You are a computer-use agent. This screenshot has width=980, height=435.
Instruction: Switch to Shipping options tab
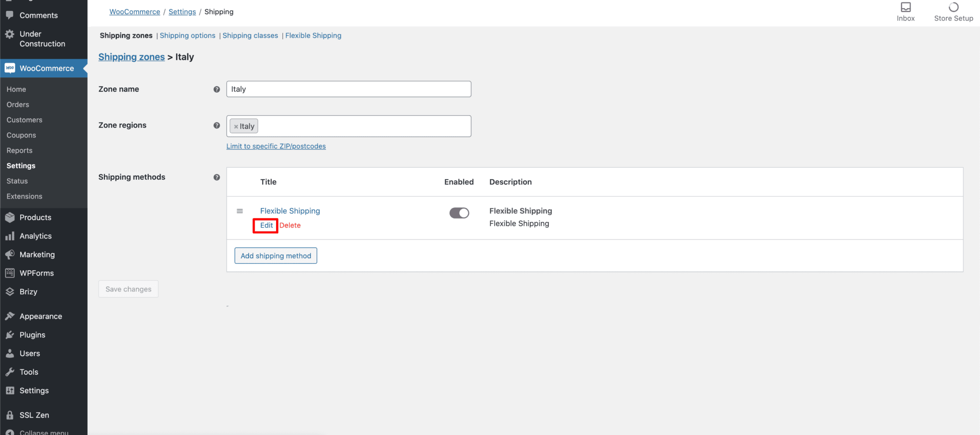point(188,35)
